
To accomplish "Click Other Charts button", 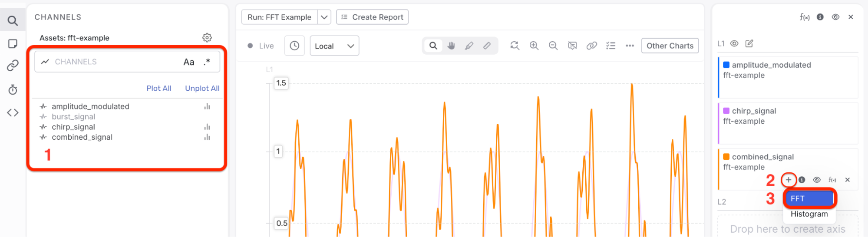I will point(670,46).
